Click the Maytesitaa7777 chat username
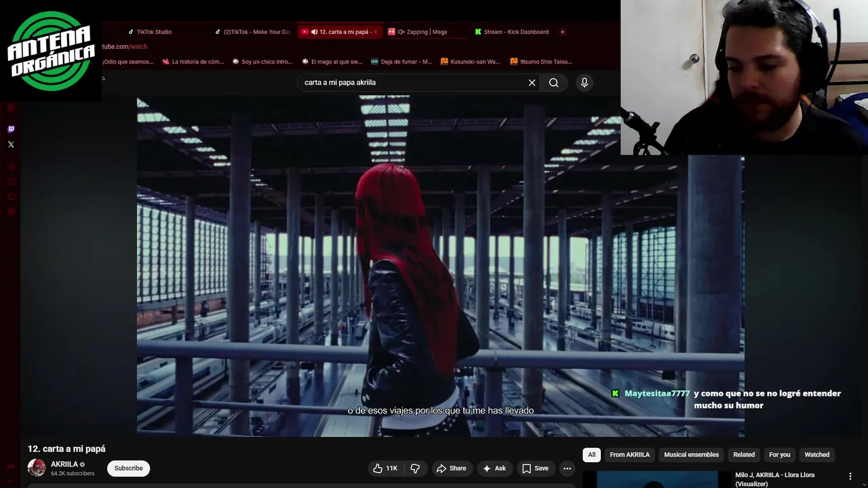The width and height of the screenshot is (868, 488). [657, 393]
